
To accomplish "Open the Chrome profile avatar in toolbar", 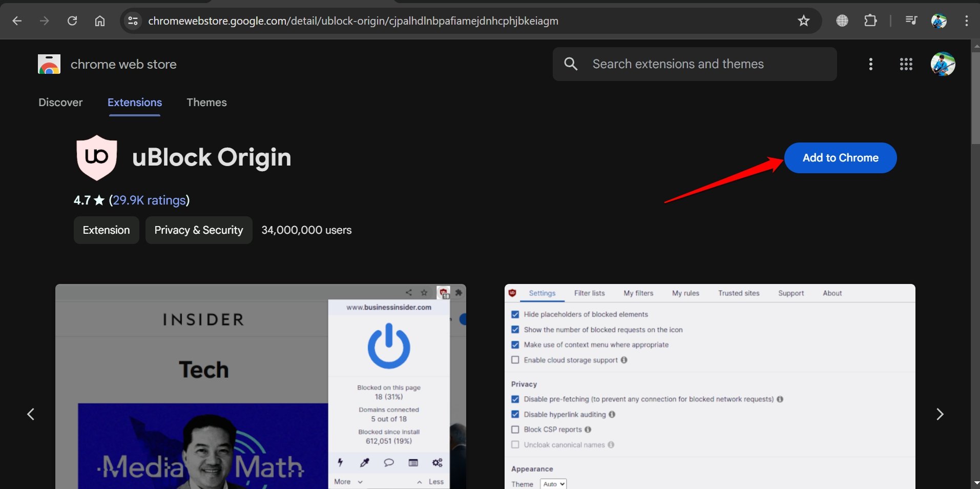I will (x=939, y=21).
